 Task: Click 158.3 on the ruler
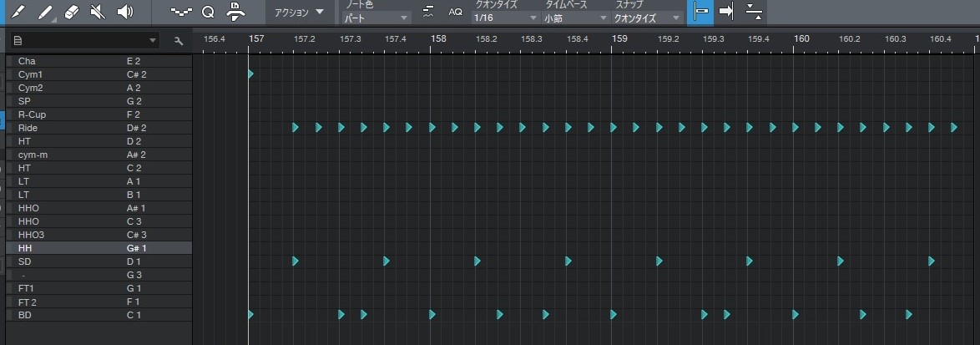tap(532, 39)
